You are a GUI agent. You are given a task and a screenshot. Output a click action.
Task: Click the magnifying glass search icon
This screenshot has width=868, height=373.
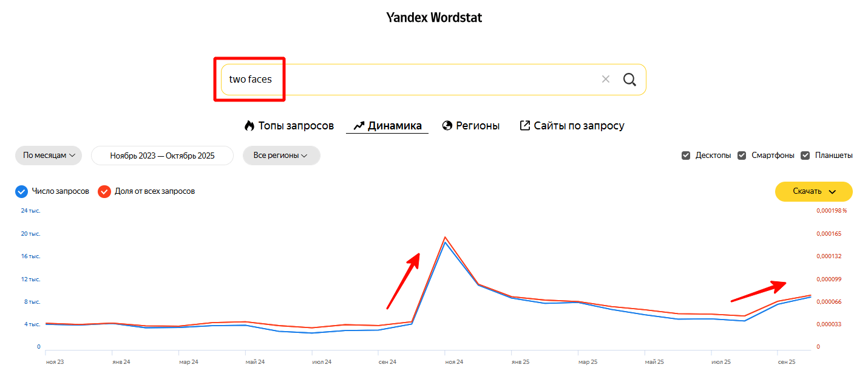point(629,80)
